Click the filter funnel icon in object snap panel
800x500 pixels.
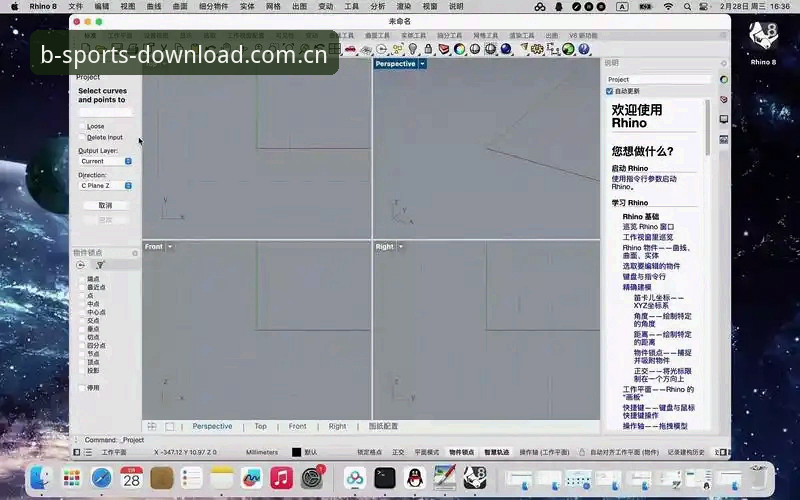[100, 265]
